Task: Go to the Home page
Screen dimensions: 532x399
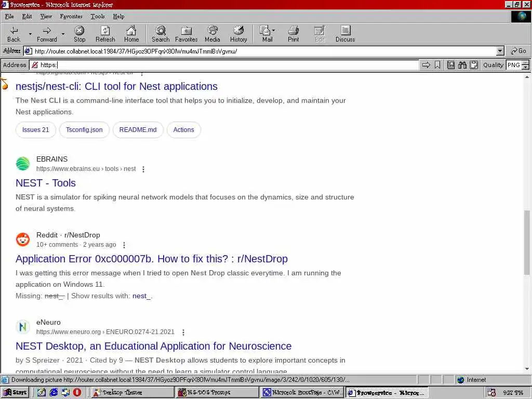Action: click(131, 34)
